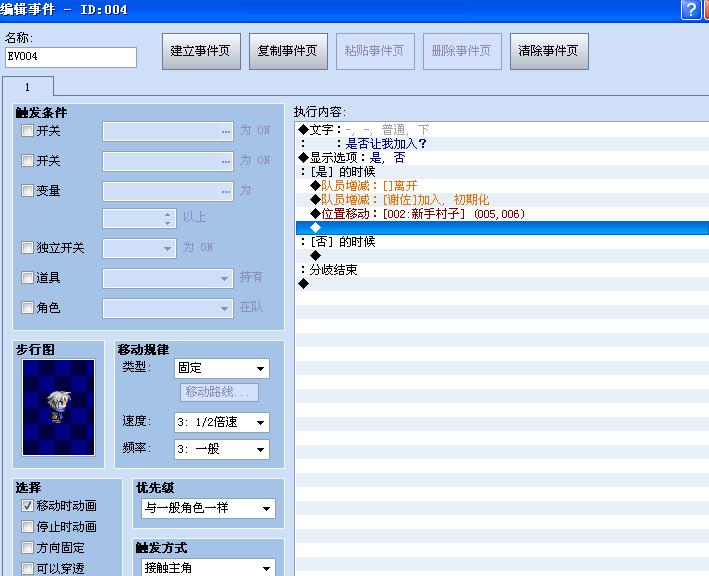
Task: Uncheck 移动时动画 option
Action: tap(28, 505)
